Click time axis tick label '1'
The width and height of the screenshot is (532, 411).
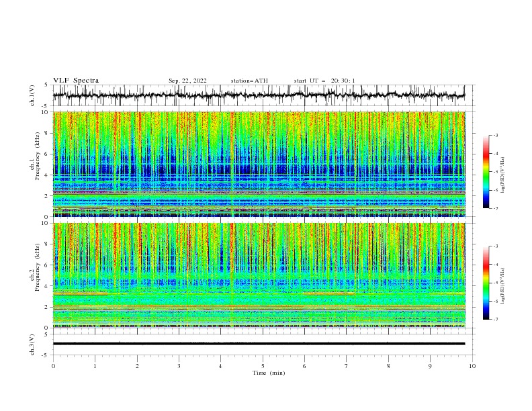click(95, 366)
